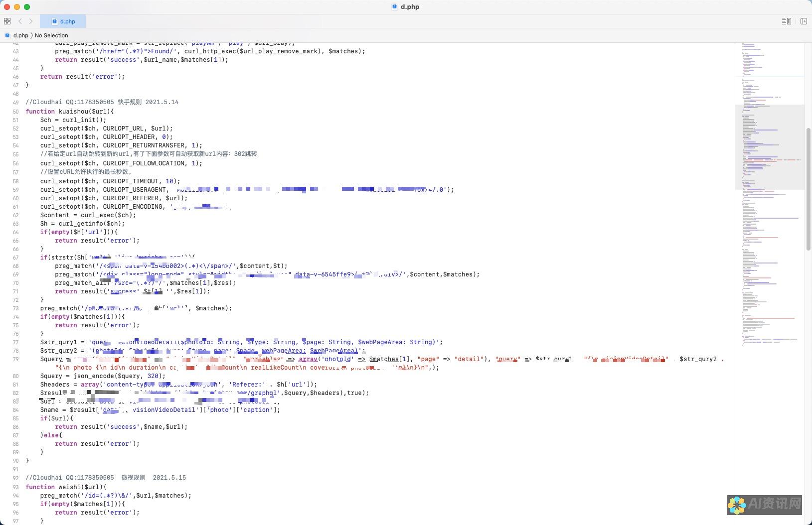The width and height of the screenshot is (812, 525).
Task: Click line number 50 in the gutter
Action: (15, 112)
